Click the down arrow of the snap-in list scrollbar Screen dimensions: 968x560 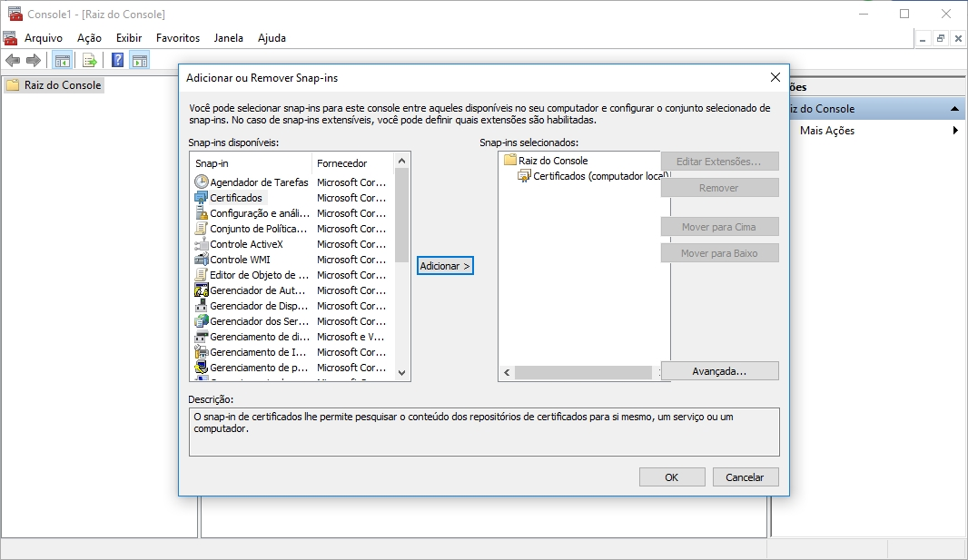tap(402, 372)
